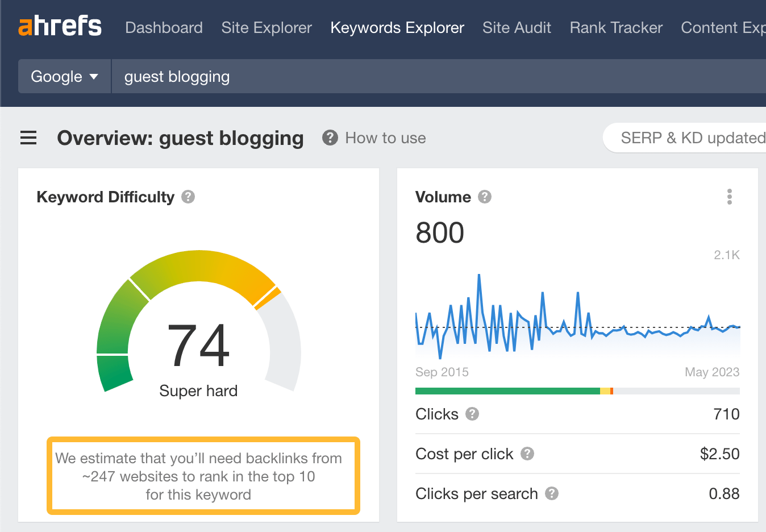Click the Cost per click help icon
The image size is (766, 532).
tap(526, 454)
